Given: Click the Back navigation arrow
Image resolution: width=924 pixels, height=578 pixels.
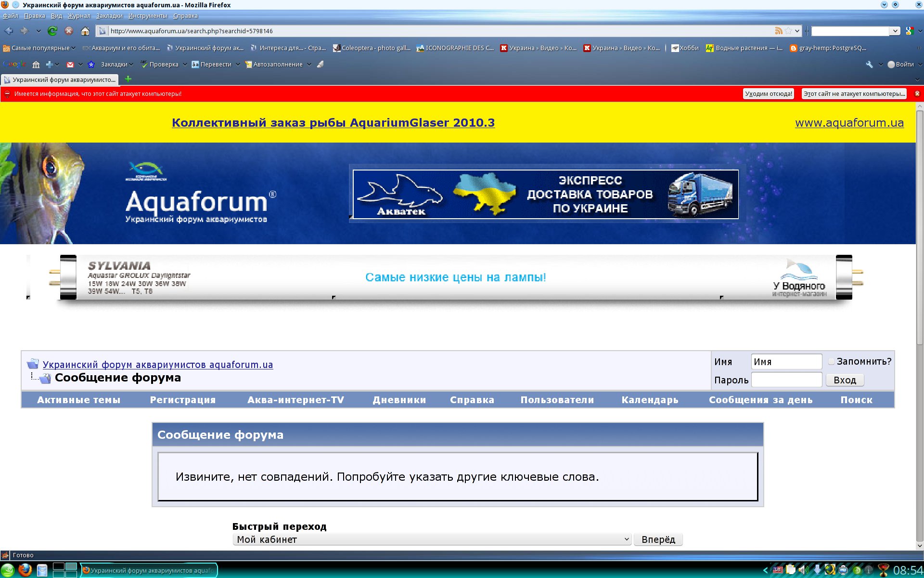Looking at the screenshot, I should [x=9, y=31].
